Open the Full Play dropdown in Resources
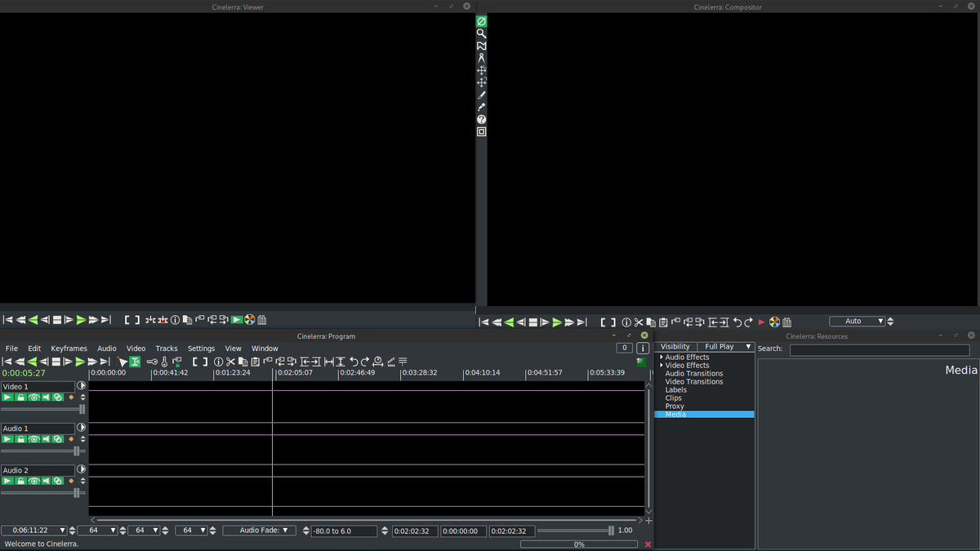Viewport: 980px width, 551px height. [x=725, y=347]
